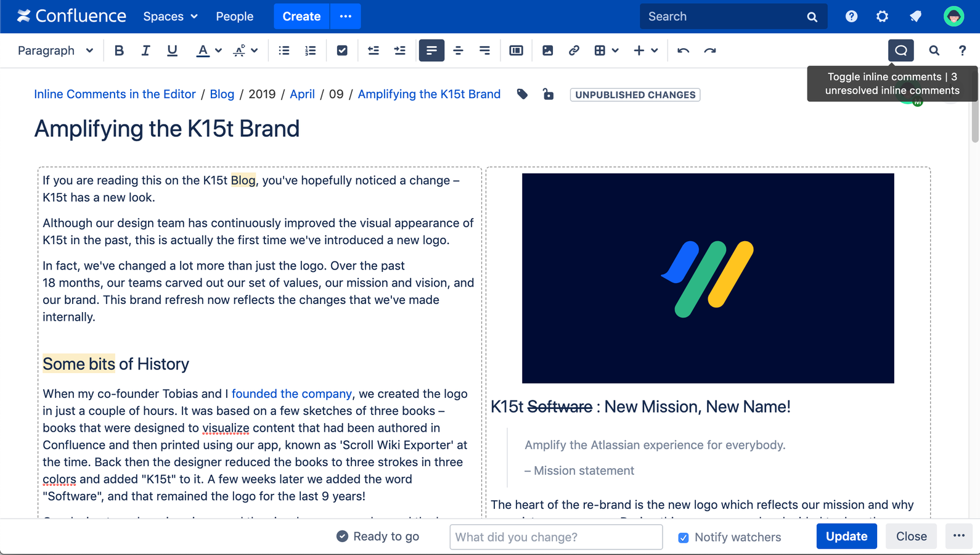Open the table insert dropdown
Viewport: 980px width, 555px height.
pos(606,51)
